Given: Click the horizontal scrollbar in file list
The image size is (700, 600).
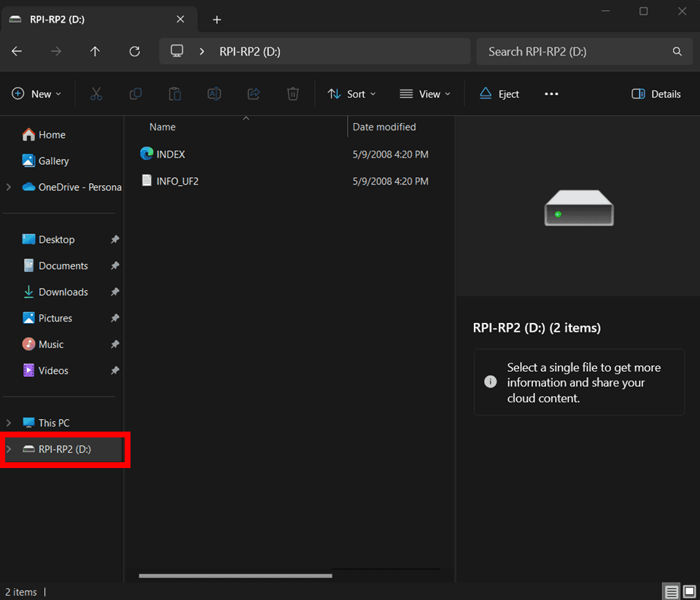Looking at the screenshot, I should click(236, 576).
